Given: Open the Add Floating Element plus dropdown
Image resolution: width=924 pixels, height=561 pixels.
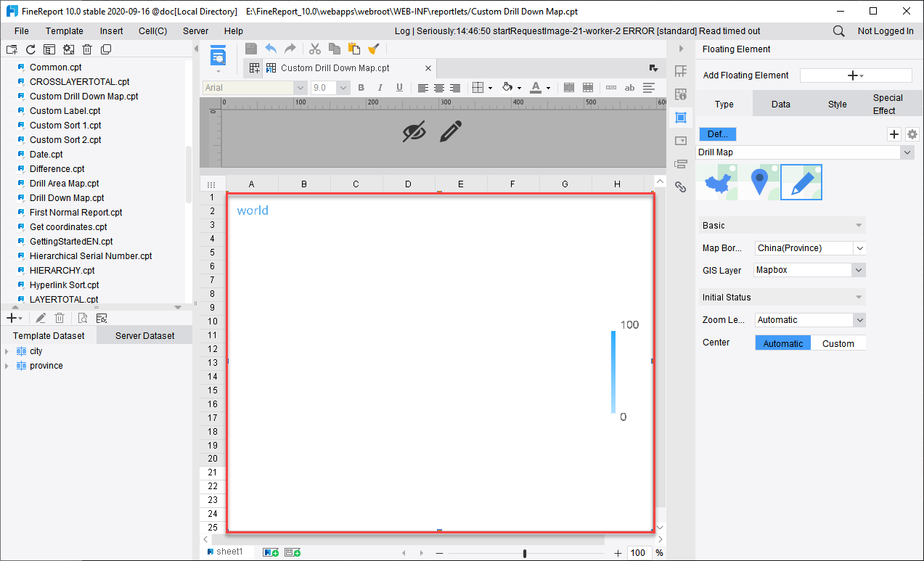Looking at the screenshot, I should [856, 75].
